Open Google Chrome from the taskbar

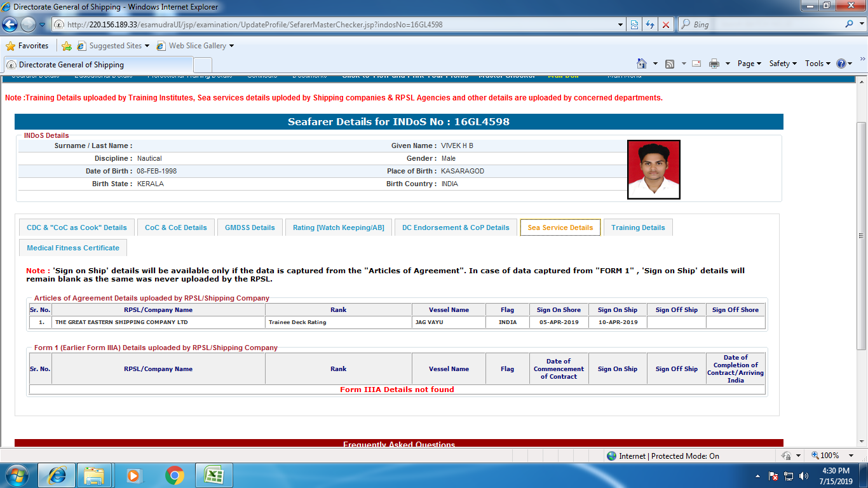175,475
